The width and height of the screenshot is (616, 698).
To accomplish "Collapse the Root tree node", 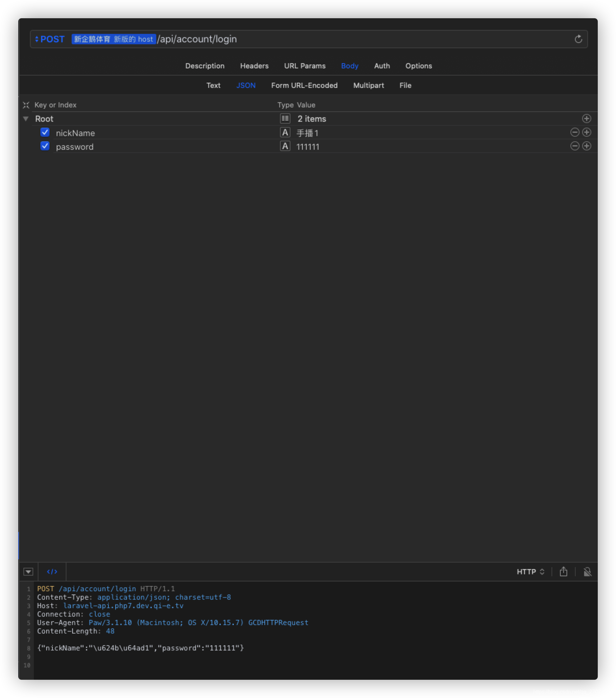I will coord(26,119).
